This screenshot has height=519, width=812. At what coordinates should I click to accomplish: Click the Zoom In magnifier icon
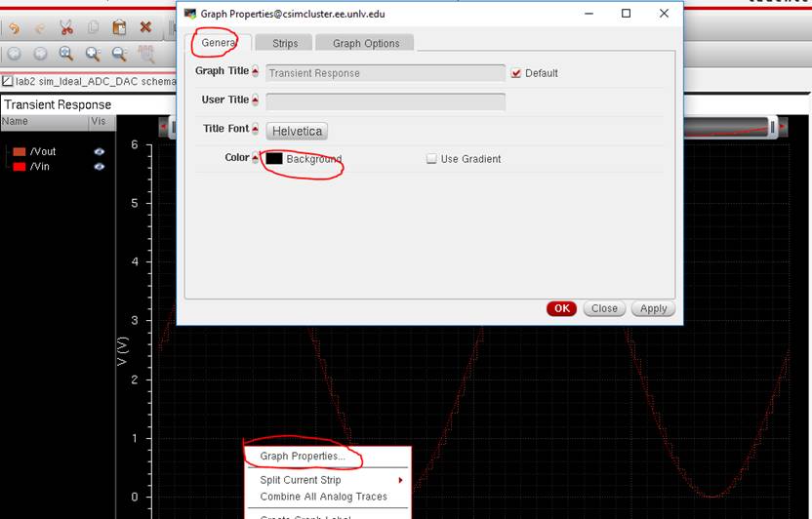pyautogui.click(x=94, y=54)
